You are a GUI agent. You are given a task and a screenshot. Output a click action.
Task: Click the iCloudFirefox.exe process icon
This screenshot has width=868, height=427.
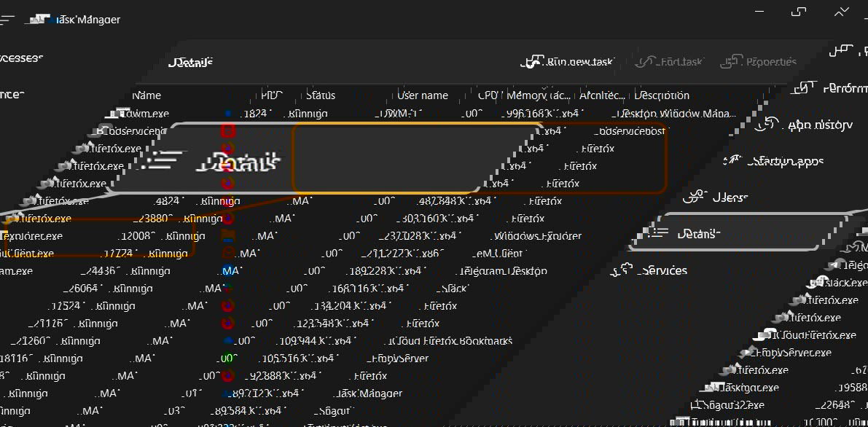[x=766, y=334]
